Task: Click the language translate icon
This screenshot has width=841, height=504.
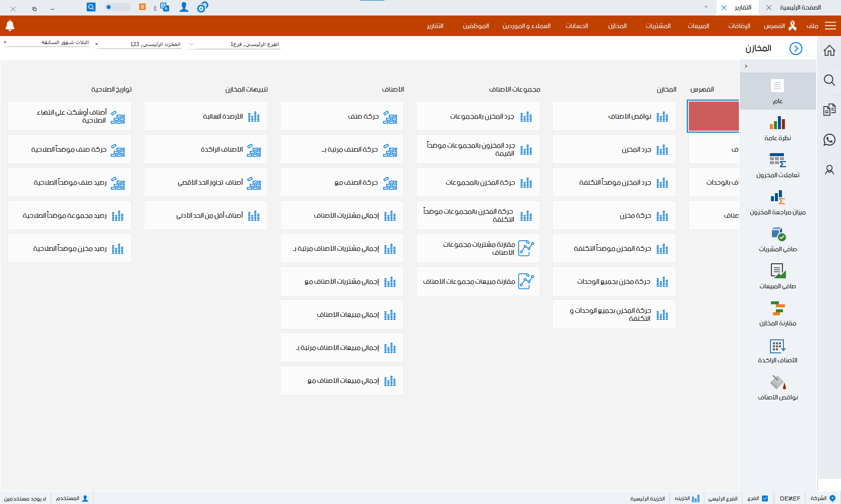Action: (x=164, y=7)
